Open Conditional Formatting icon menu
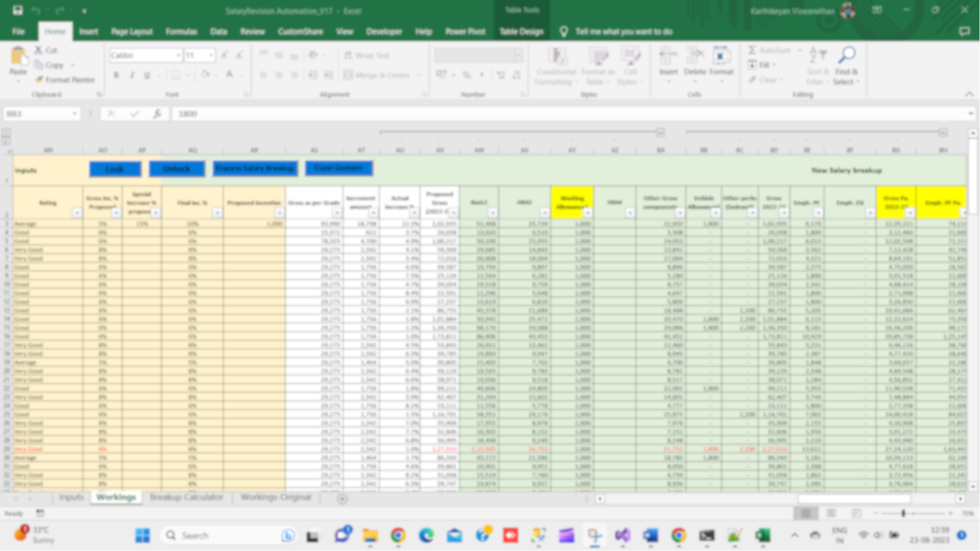Image resolution: width=980 pixels, height=551 pixels. click(x=556, y=56)
